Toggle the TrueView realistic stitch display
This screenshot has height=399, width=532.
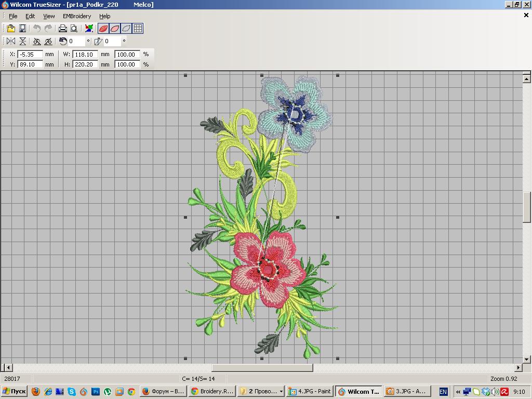(103, 29)
